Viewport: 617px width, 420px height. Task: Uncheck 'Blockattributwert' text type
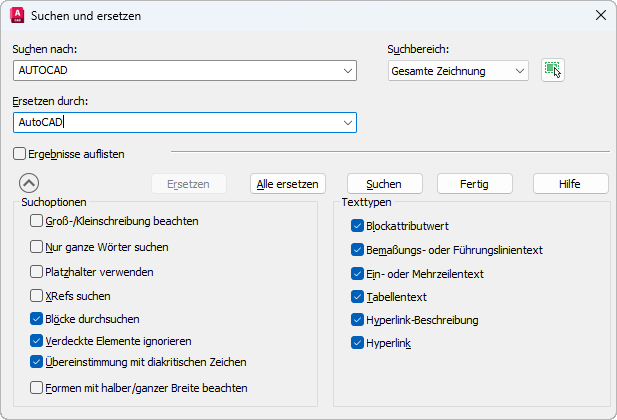click(x=358, y=226)
